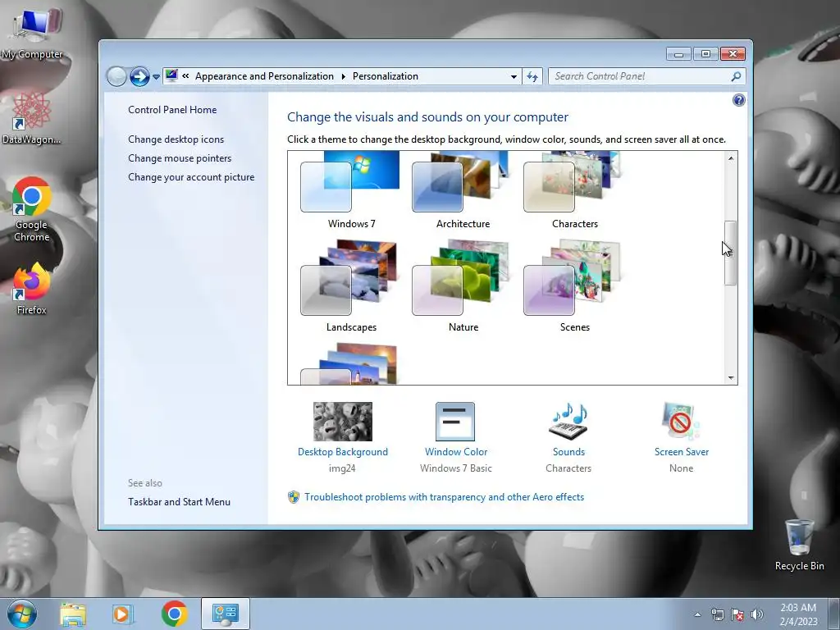Select the partially visible lighthouse theme

pos(351,364)
